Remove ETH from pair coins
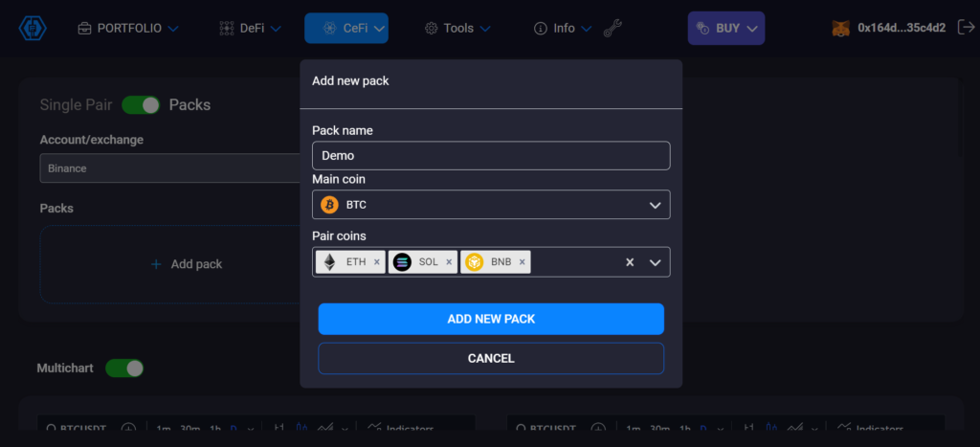Screen dimensions: 980x447 point(376,262)
